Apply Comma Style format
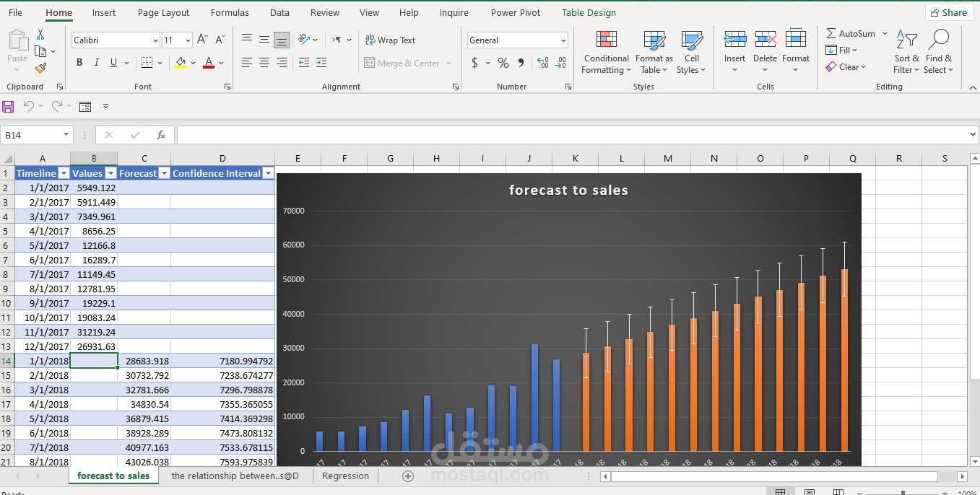Viewport: 980px width, 495px height. (x=521, y=63)
